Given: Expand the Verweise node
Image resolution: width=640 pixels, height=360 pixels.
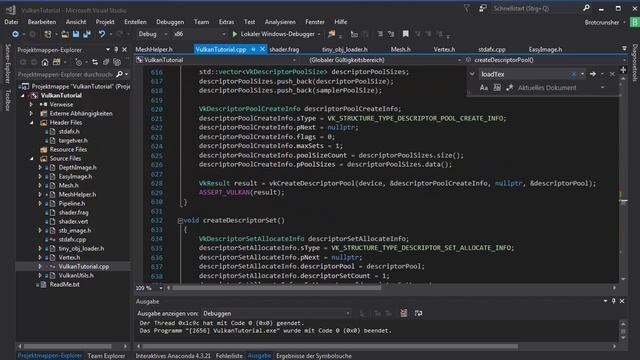Looking at the screenshot, I should 31,104.
